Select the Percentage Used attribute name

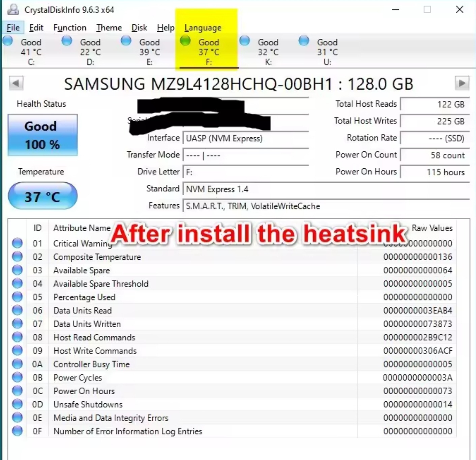point(84,297)
